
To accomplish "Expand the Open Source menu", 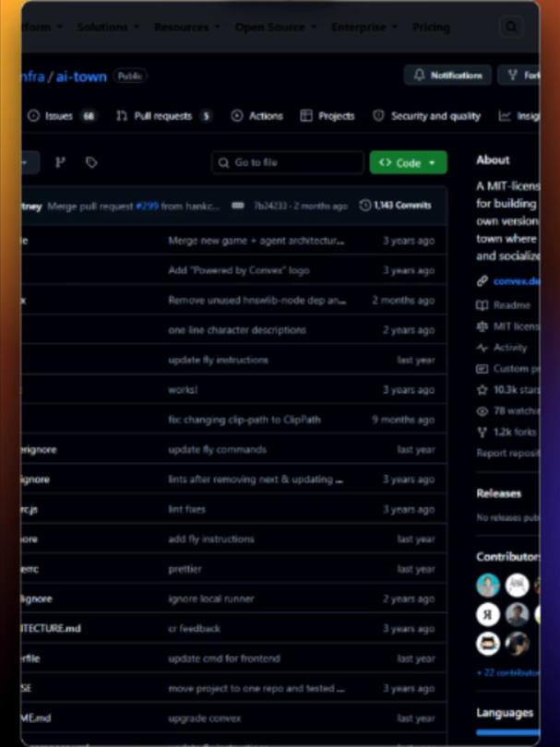I will [276, 27].
